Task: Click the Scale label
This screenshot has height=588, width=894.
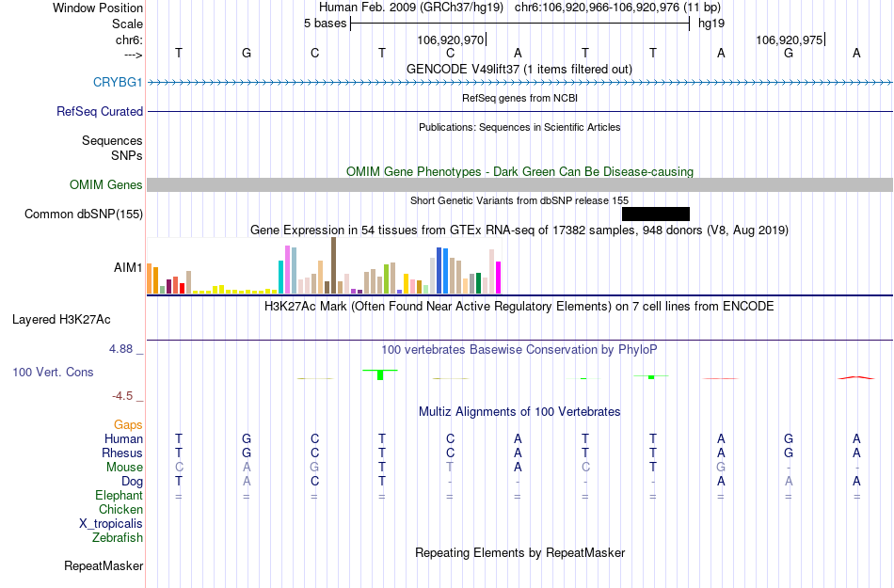Action: (x=127, y=24)
